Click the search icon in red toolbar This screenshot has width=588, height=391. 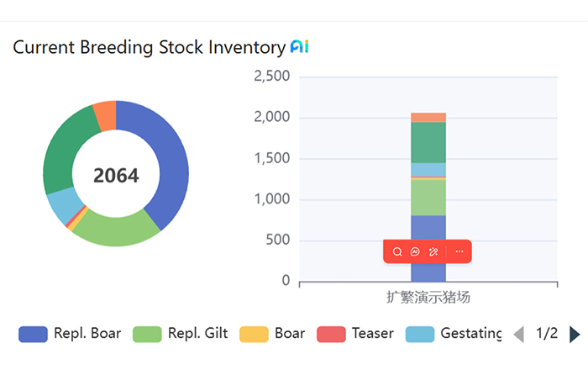click(x=397, y=251)
